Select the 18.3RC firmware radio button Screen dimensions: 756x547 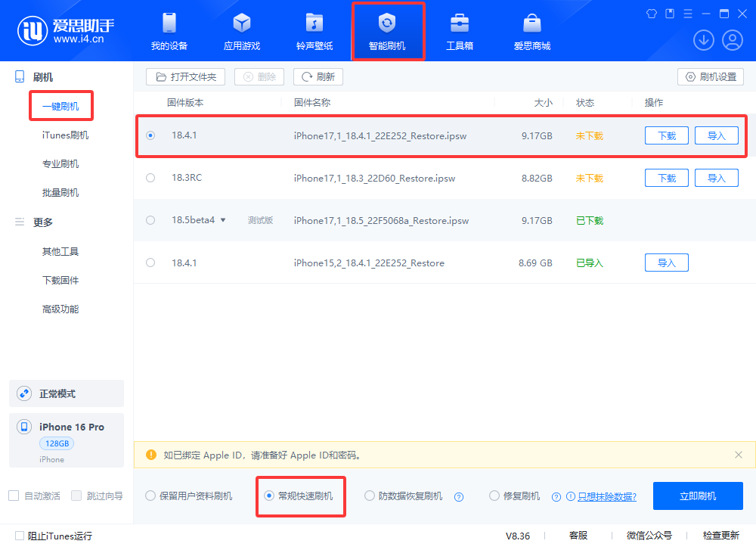[150, 178]
